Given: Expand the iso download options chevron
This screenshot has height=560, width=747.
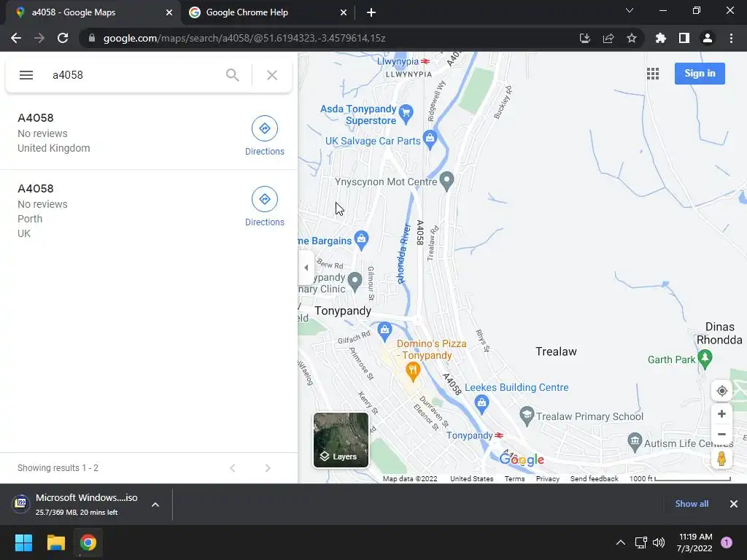Looking at the screenshot, I should coord(155,505).
